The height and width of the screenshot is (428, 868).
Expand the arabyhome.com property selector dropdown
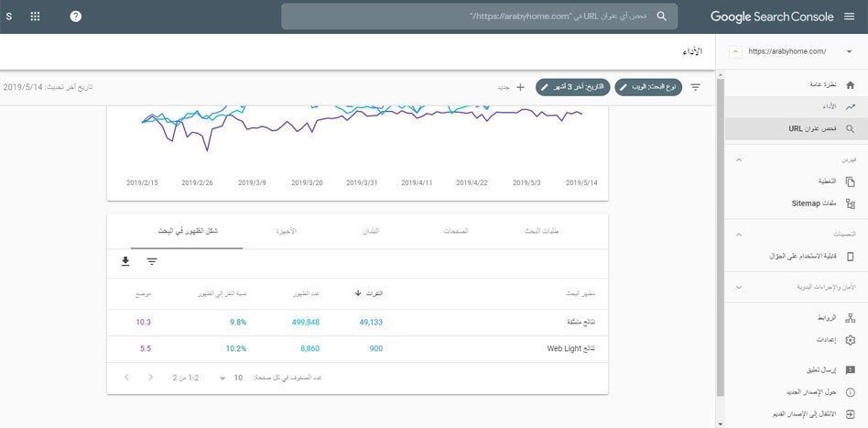pyautogui.click(x=849, y=51)
